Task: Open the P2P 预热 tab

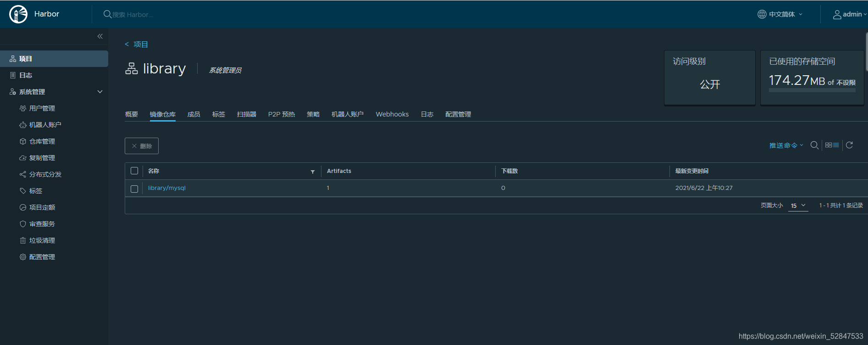Action: 282,114
